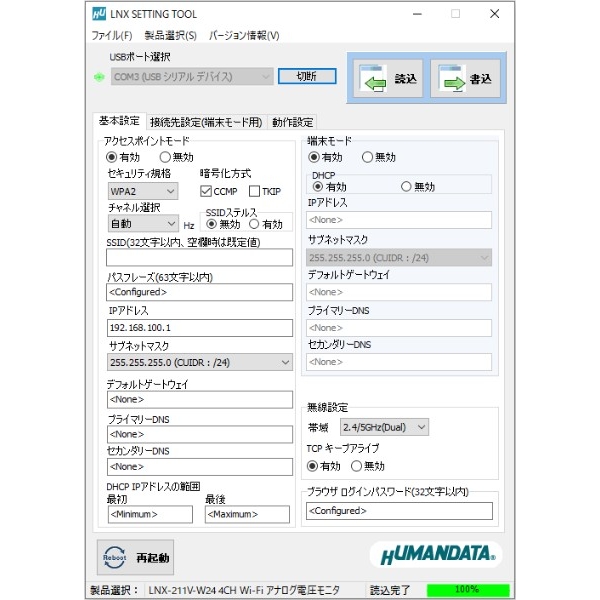
Task: Select 無効 for DHCP in terminal mode
Action: click(406, 187)
